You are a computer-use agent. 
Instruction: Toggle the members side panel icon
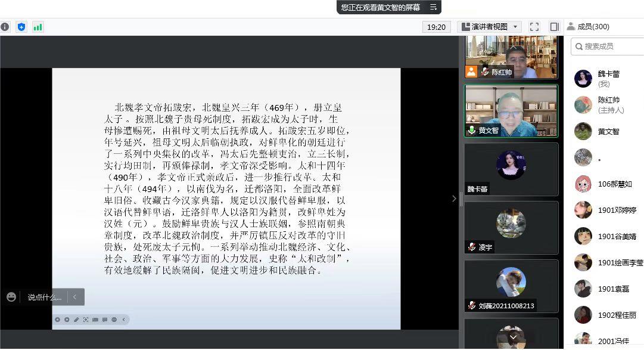click(554, 27)
